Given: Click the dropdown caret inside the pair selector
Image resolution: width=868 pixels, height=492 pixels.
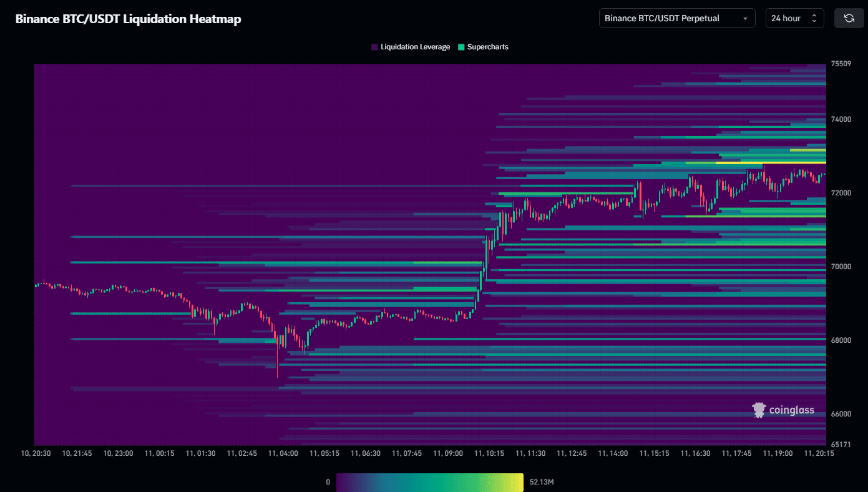Looking at the screenshot, I should [x=745, y=18].
